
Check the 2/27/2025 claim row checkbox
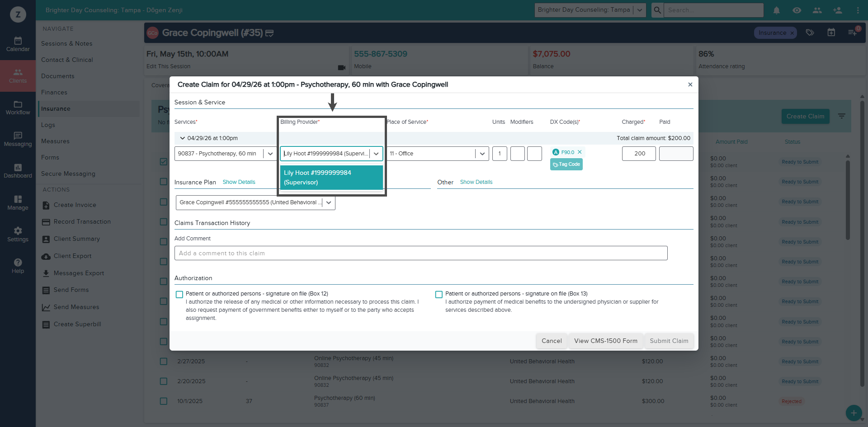pos(164,361)
